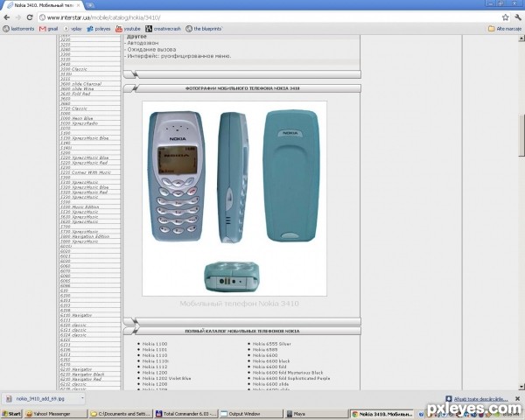Open 3000 Neon Blue in sidebar

(77, 118)
